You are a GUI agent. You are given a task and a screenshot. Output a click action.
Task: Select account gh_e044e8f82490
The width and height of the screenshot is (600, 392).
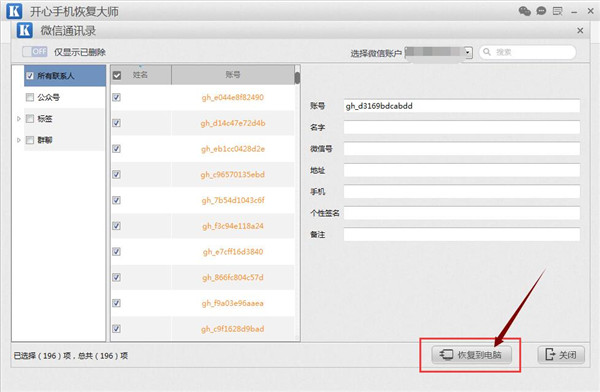233,97
